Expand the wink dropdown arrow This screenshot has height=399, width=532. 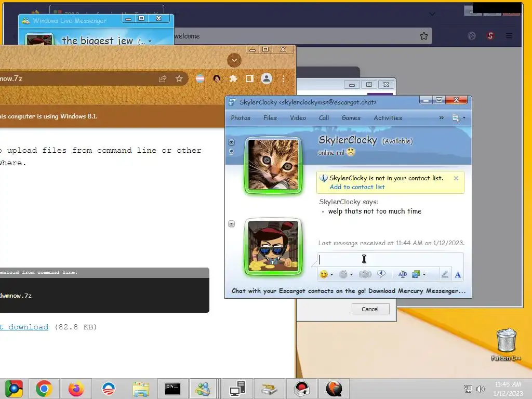tap(352, 274)
